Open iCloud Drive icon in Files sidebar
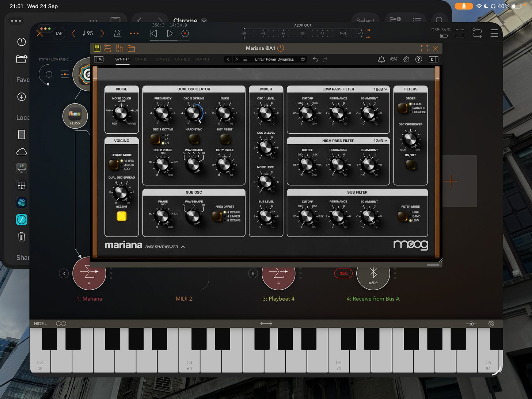The image size is (532, 399). (x=22, y=152)
